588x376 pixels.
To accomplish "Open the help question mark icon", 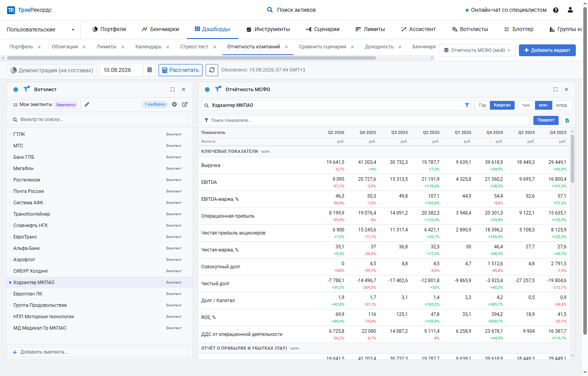I will tap(556, 10).
